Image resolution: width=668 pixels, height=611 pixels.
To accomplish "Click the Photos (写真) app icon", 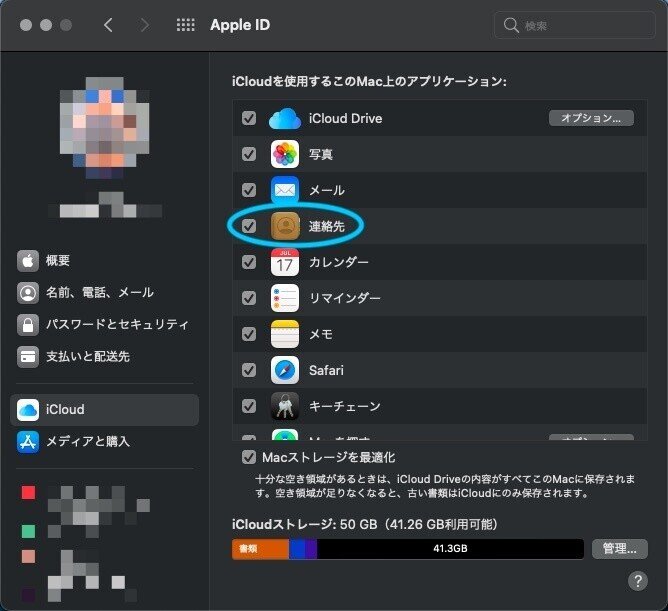I will [x=285, y=154].
